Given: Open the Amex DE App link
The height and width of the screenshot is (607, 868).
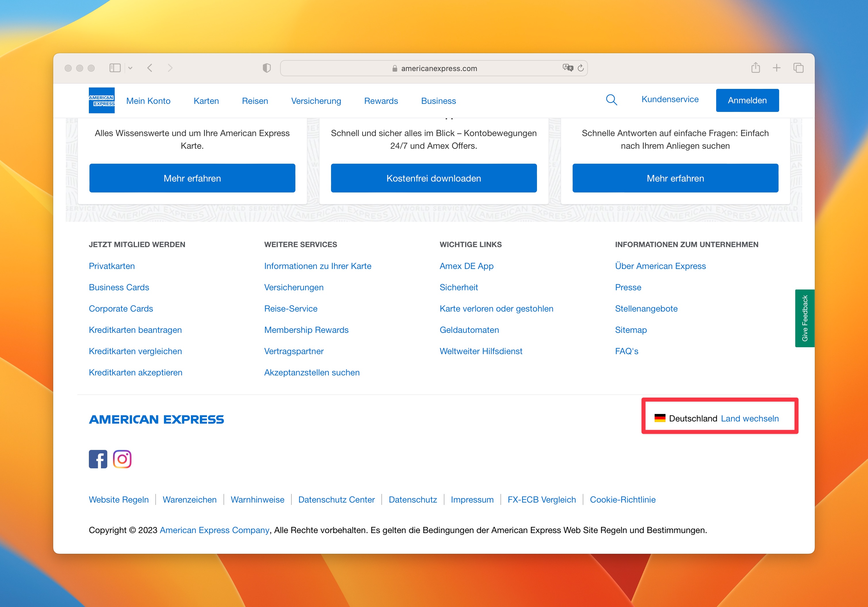Looking at the screenshot, I should pos(466,266).
